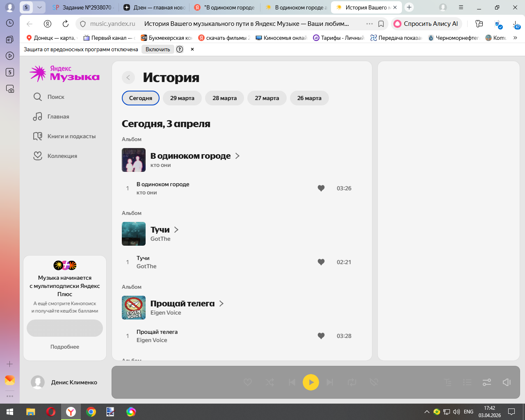Navigate back with the browser back arrow
Image resolution: width=525 pixels, height=420 pixels.
point(30,24)
